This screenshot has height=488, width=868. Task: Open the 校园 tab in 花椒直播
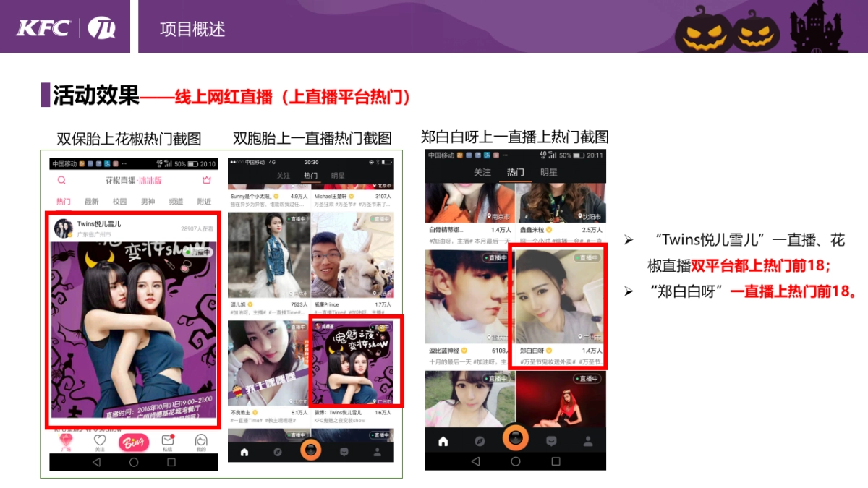pyautogui.click(x=120, y=201)
